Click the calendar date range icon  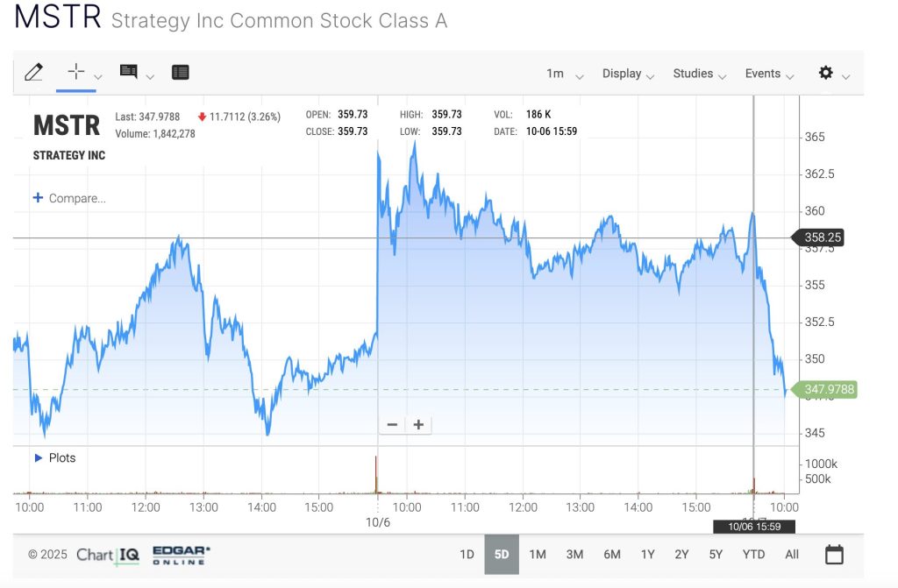click(x=834, y=554)
